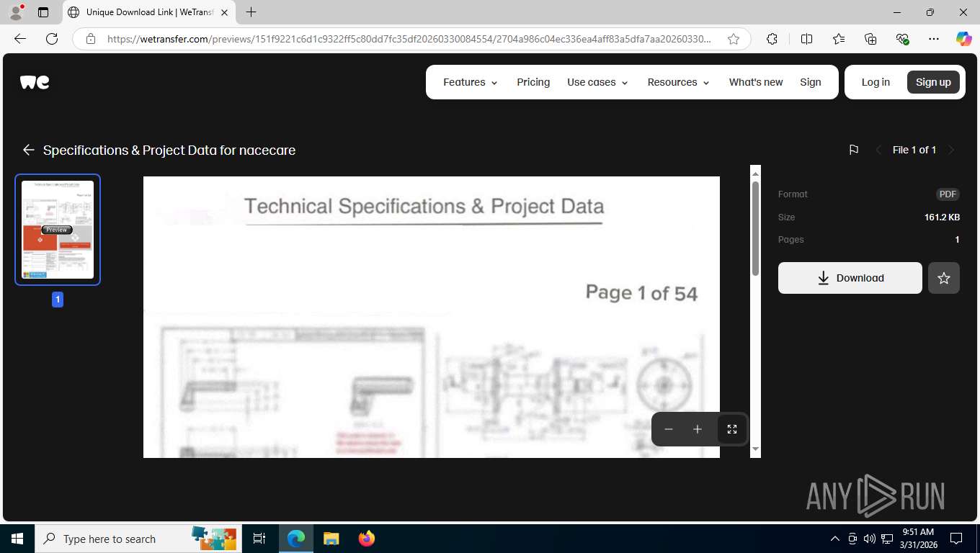Open What's new page
Image resolution: width=980 pixels, height=553 pixels.
(x=756, y=82)
